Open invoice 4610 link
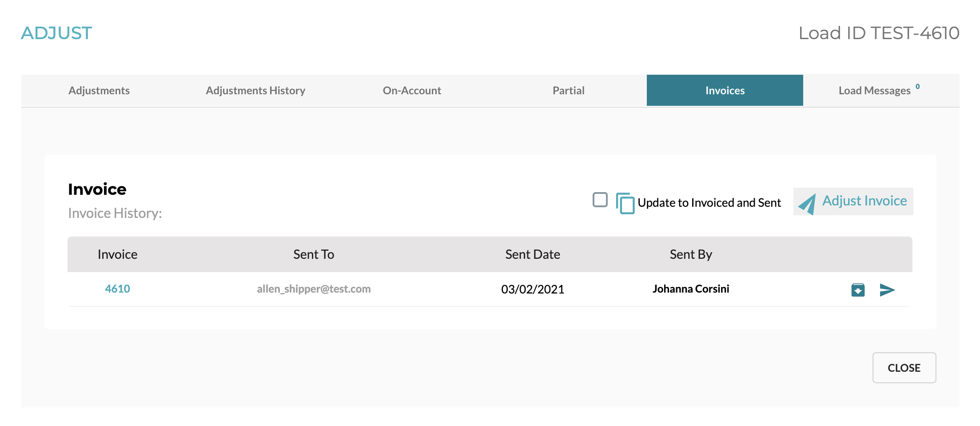The height and width of the screenshot is (426, 980). tap(117, 289)
